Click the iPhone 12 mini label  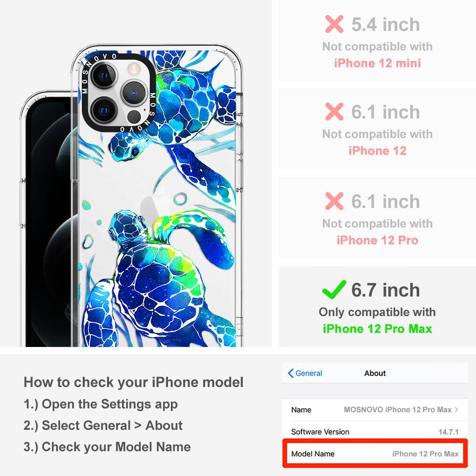pos(377,63)
